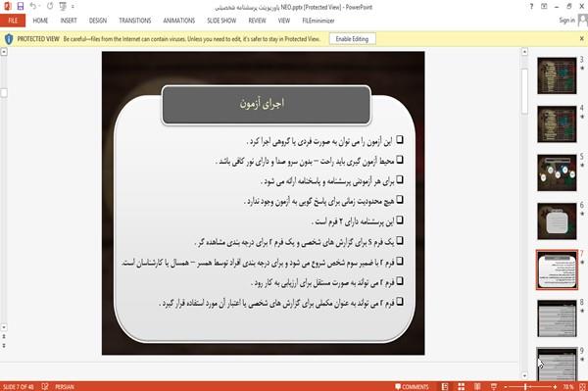Open the ANIMATIONS ribbon tab
Viewport: 588px width, 391px height.
coord(179,21)
